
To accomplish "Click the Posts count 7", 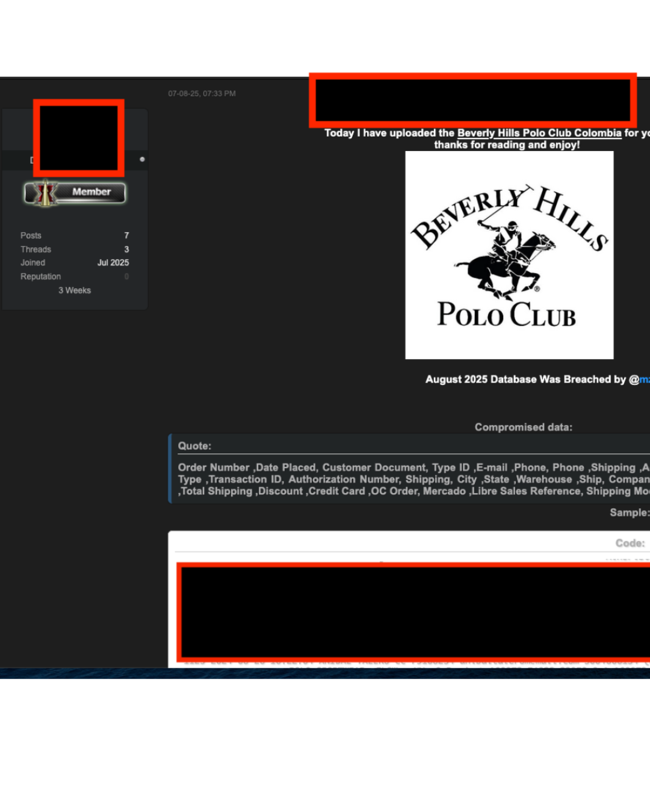I will (126, 235).
